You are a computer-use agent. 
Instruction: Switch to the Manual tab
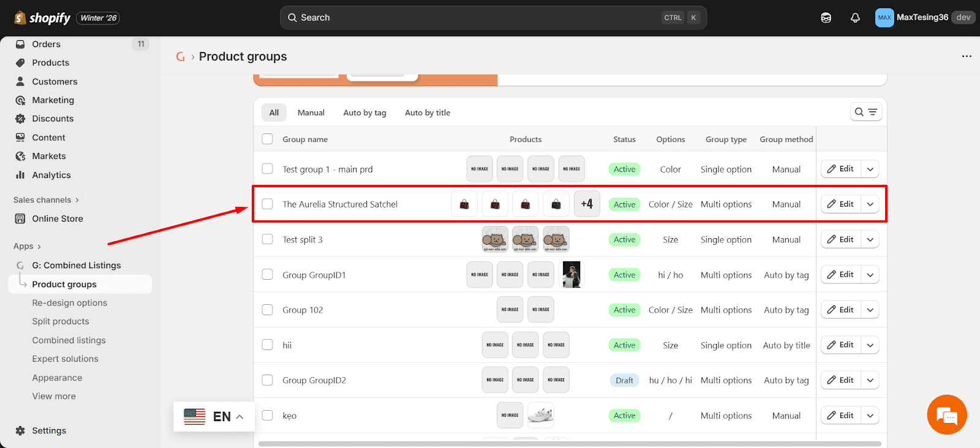coord(311,113)
